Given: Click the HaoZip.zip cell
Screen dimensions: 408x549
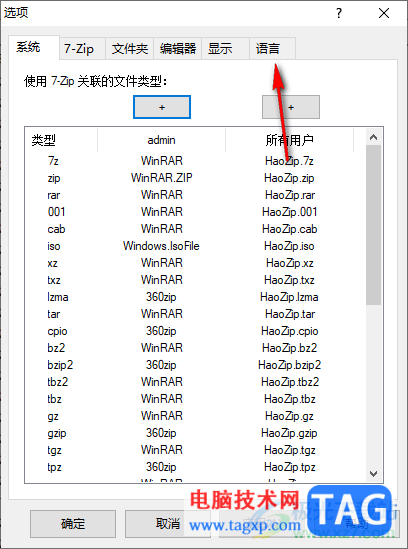Looking at the screenshot, I should pyautogui.click(x=289, y=178).
